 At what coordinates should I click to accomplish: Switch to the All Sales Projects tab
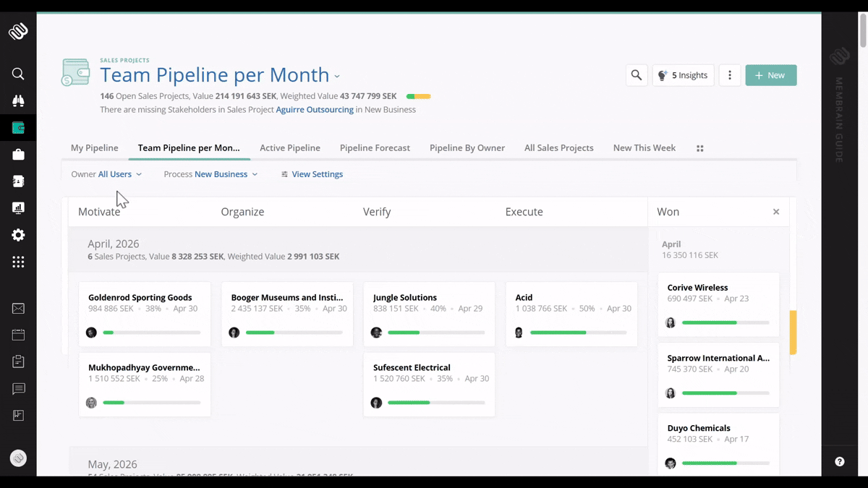(x=559, y=147)
